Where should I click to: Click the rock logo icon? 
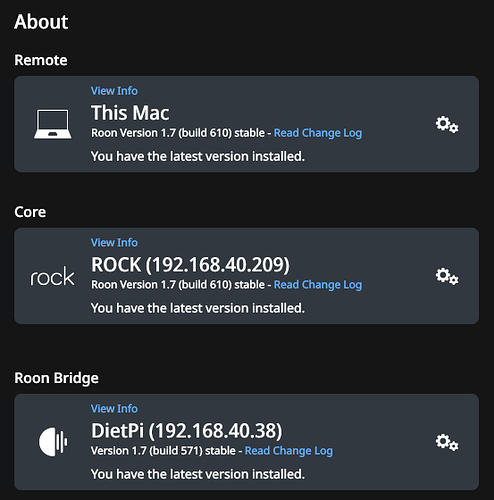pos(52,276)
